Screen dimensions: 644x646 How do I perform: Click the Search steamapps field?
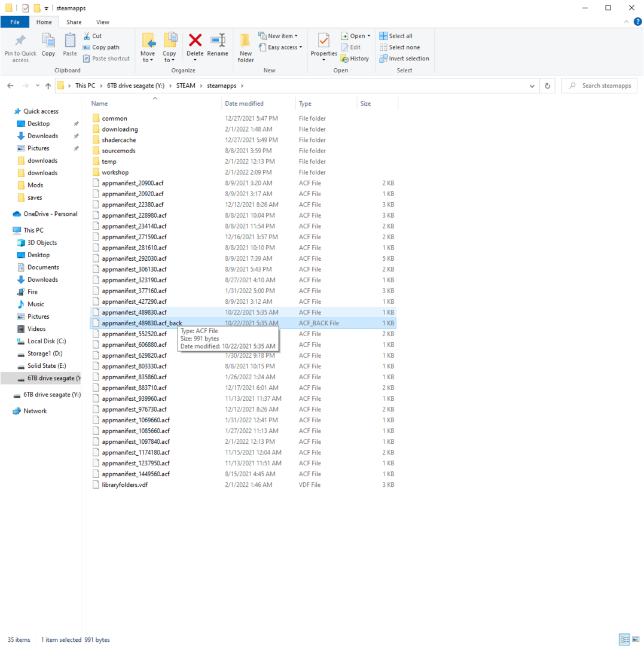[599, 86]
